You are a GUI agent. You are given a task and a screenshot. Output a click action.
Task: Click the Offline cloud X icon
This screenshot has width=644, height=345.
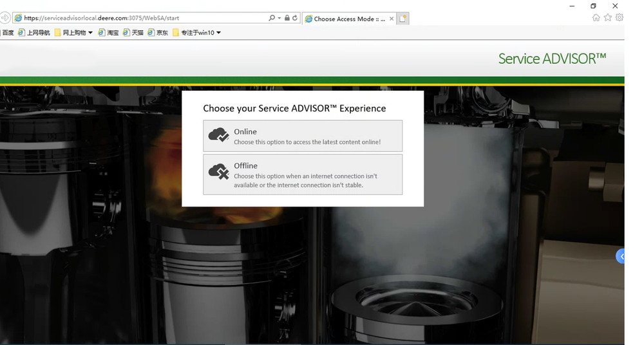coord(219,172)
